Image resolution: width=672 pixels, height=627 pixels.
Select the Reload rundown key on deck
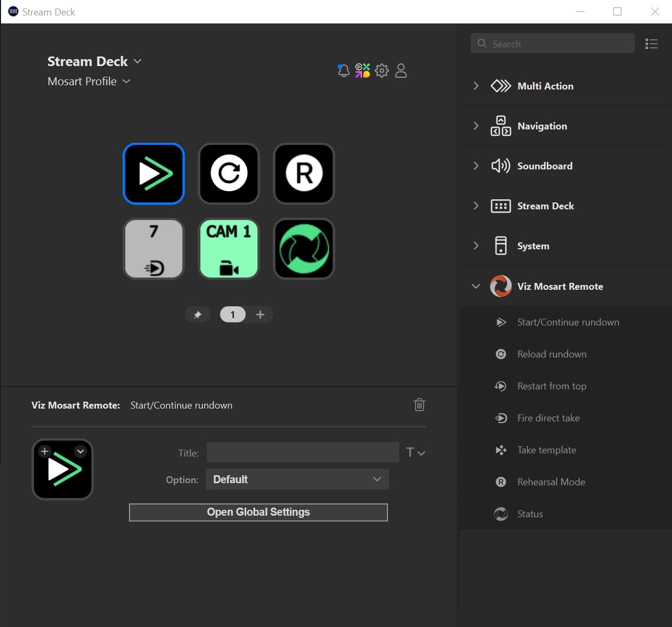tap(229, 174)
